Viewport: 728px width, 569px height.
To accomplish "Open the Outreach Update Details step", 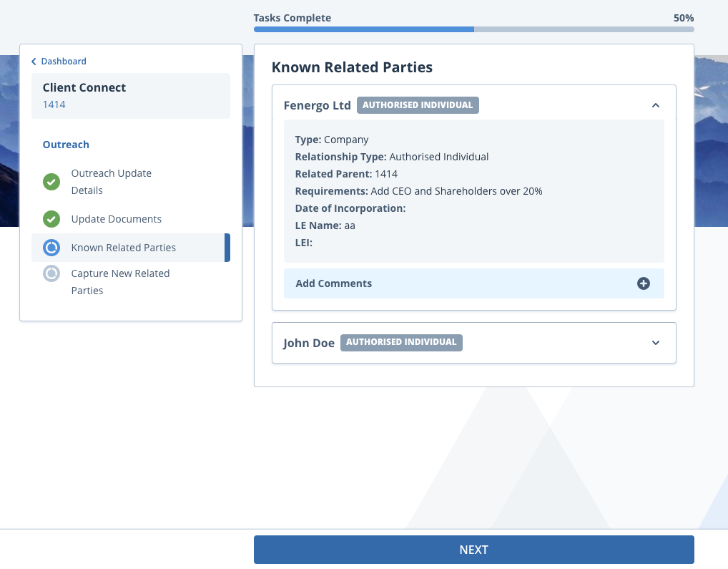I will pyautogui.click(x=111, y=182).
